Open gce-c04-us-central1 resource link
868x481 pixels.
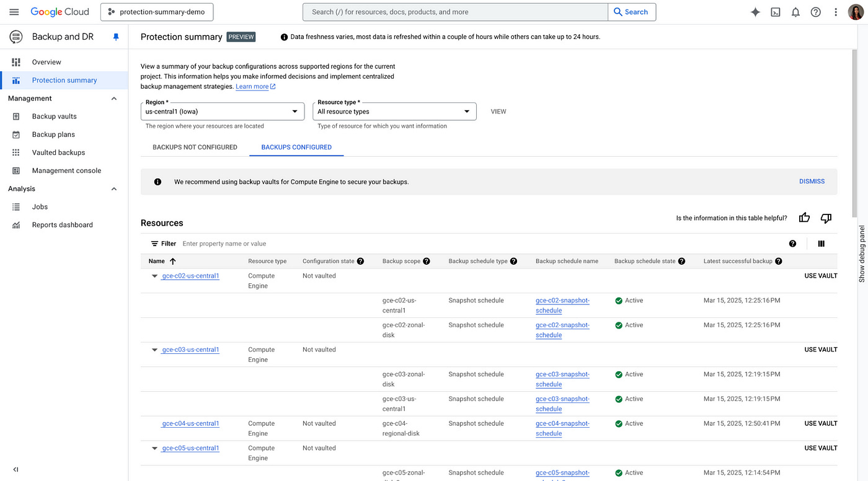pos(190,423)
